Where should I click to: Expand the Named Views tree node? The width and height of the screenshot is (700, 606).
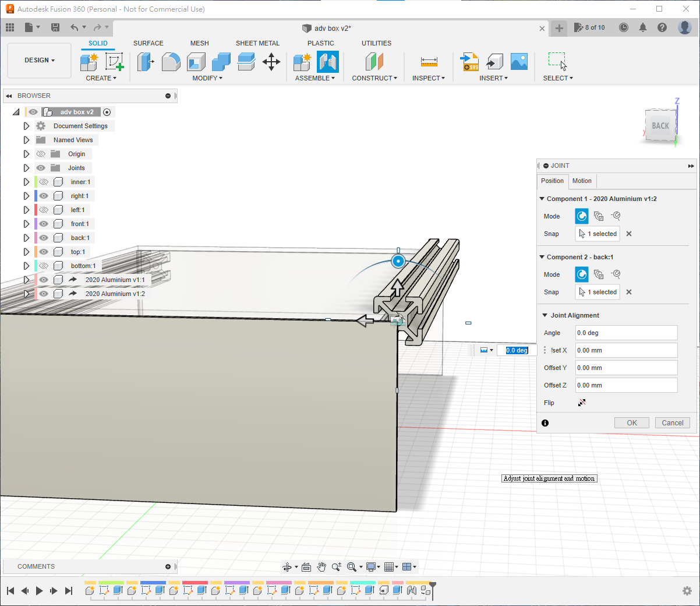26,140
